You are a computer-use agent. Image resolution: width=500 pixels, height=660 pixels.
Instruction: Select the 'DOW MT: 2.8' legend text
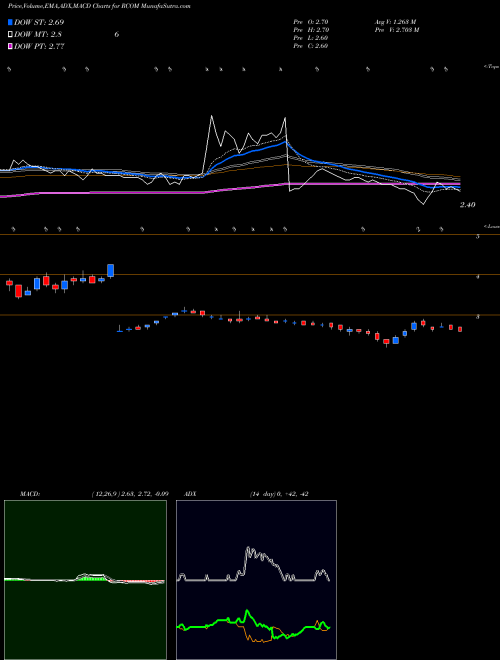[x=38, y=35]
